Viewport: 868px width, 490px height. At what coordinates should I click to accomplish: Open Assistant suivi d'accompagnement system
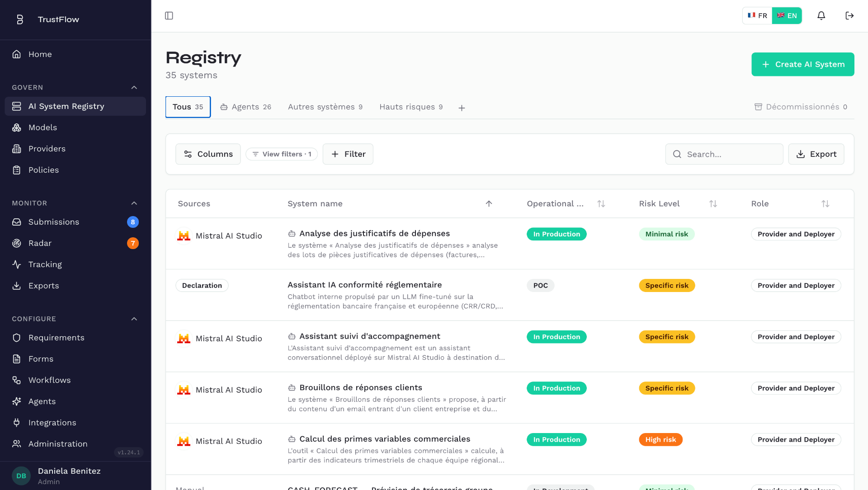(x=369, y=336)
